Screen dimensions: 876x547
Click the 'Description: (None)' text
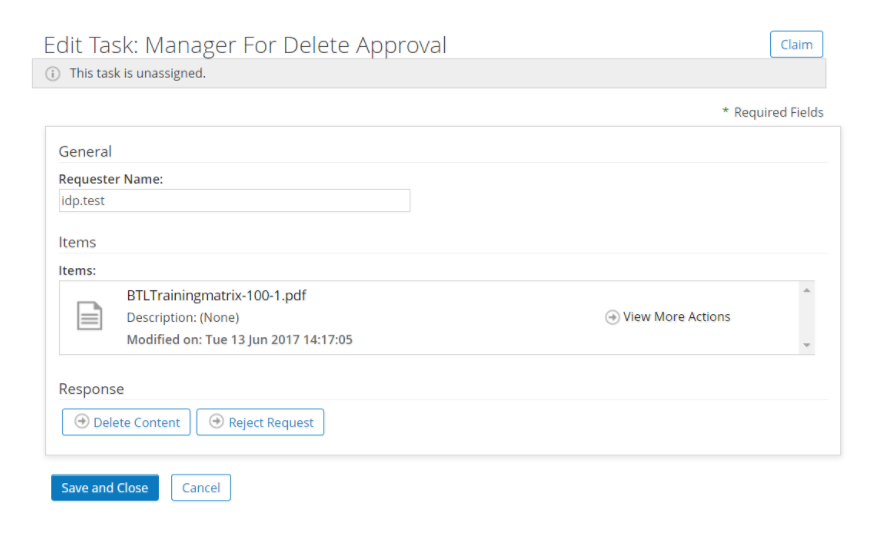click(x=183, y=317)
